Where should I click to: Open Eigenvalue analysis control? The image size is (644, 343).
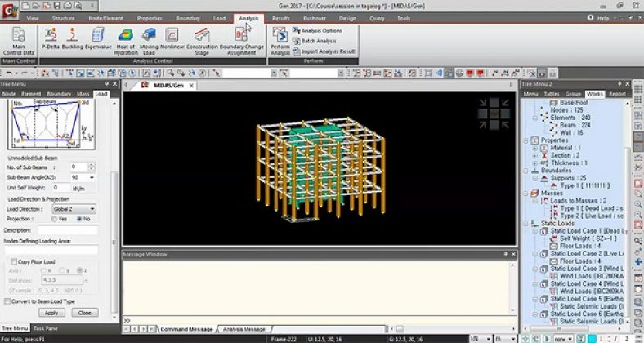(98, 39)
